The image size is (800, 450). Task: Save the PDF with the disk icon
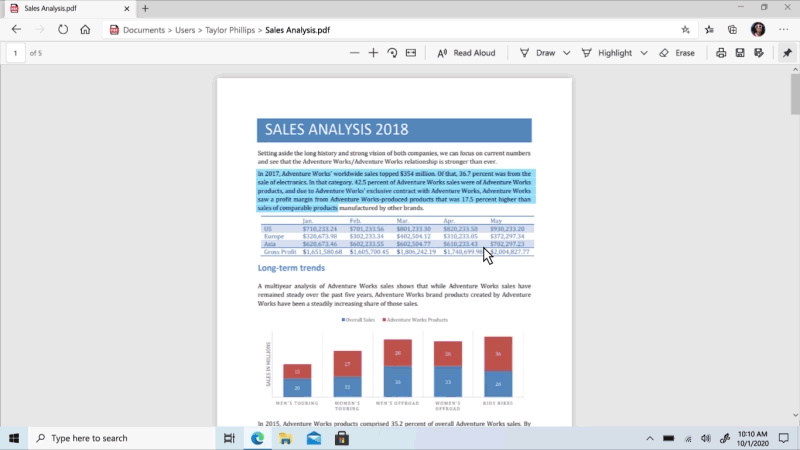click(x=740, y=53)
